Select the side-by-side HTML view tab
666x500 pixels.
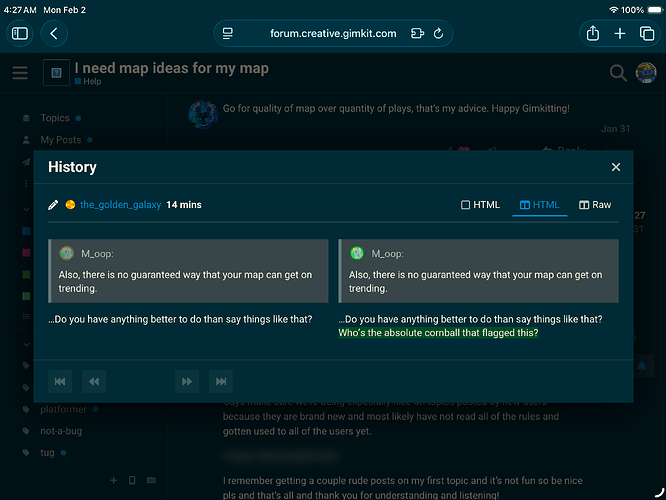[x=540, y=205]
